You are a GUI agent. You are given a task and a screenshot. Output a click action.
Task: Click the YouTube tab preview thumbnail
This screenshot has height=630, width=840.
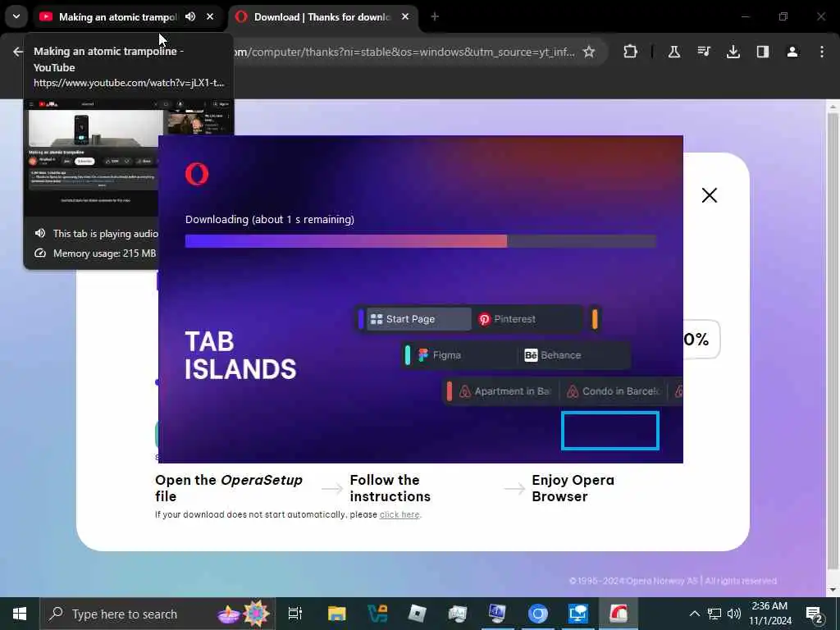[91, 157]
